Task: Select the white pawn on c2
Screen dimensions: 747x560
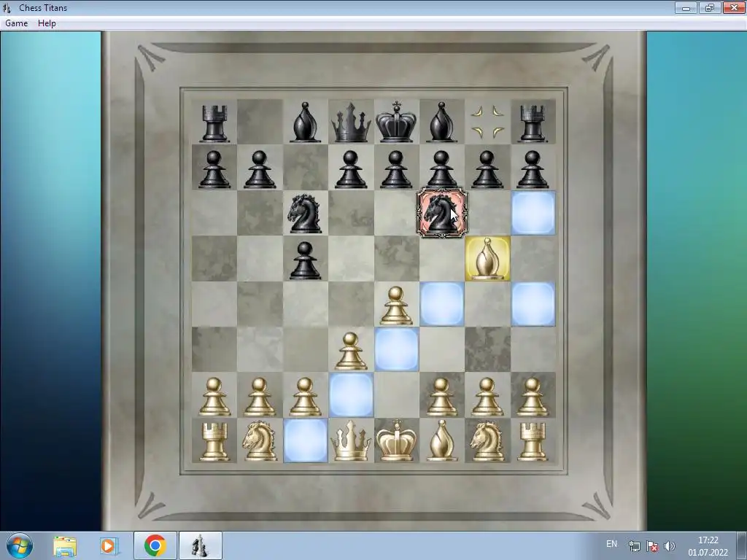Action: pos(305,397)
